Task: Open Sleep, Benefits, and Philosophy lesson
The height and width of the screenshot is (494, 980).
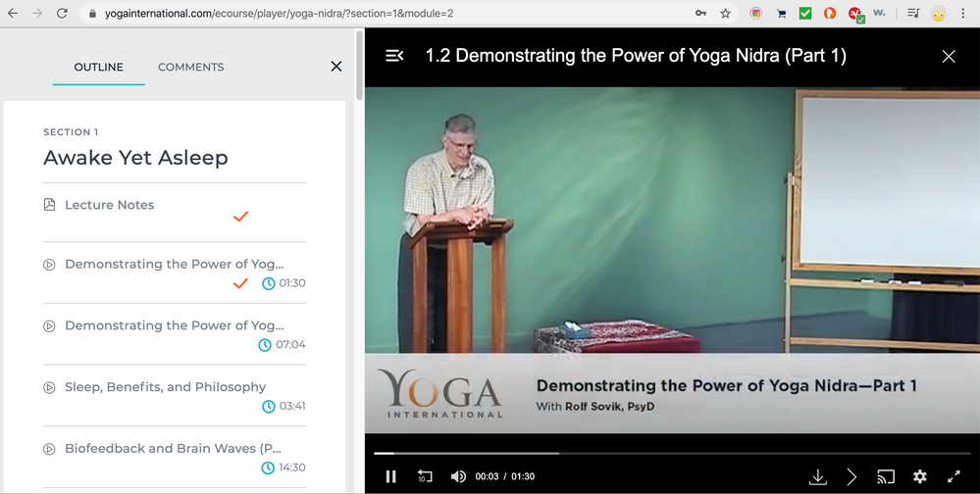Action: coord(165,387)
